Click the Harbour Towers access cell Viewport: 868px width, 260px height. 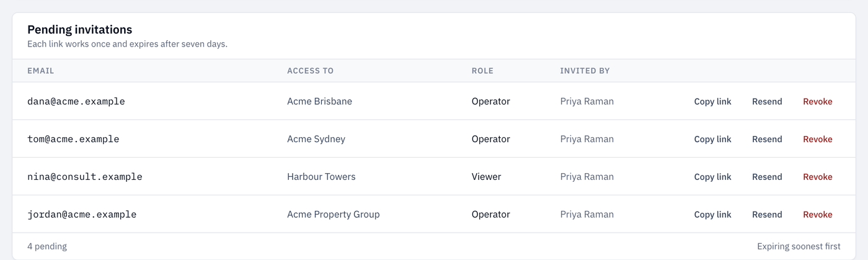tap(321, 177)
